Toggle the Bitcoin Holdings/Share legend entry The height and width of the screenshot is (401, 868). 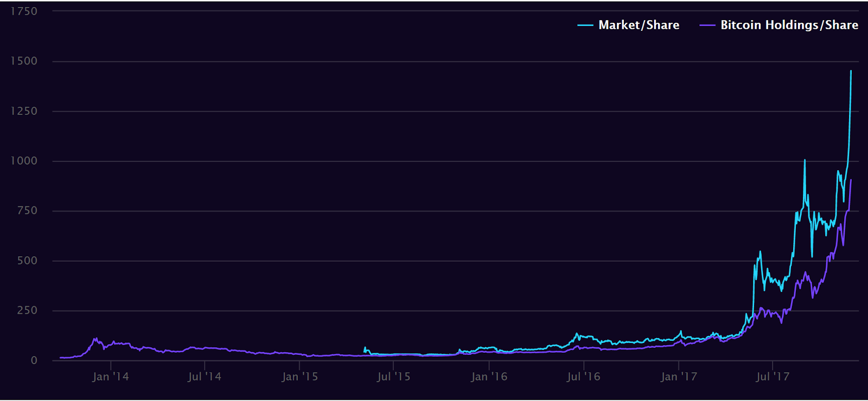coord(779,25)
